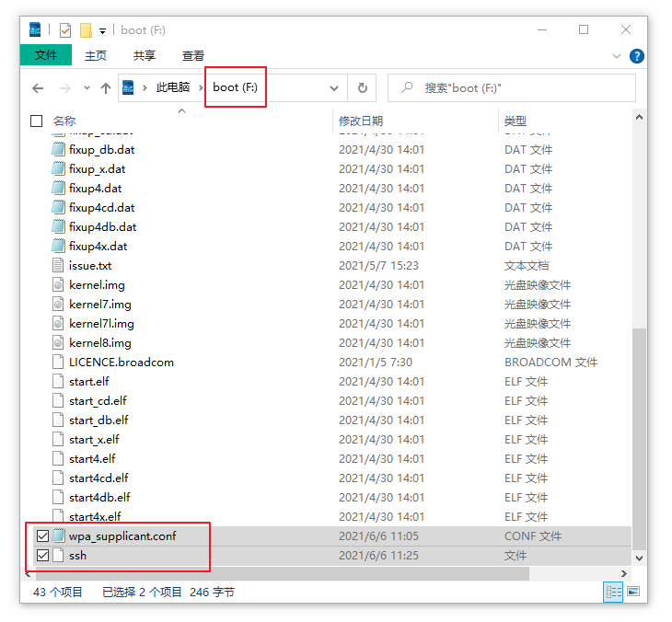Click 此电脑 in the address breadcrumb
Image resolution: width=672 pixels, height=622 pixels.
click(x=172, y=88)
